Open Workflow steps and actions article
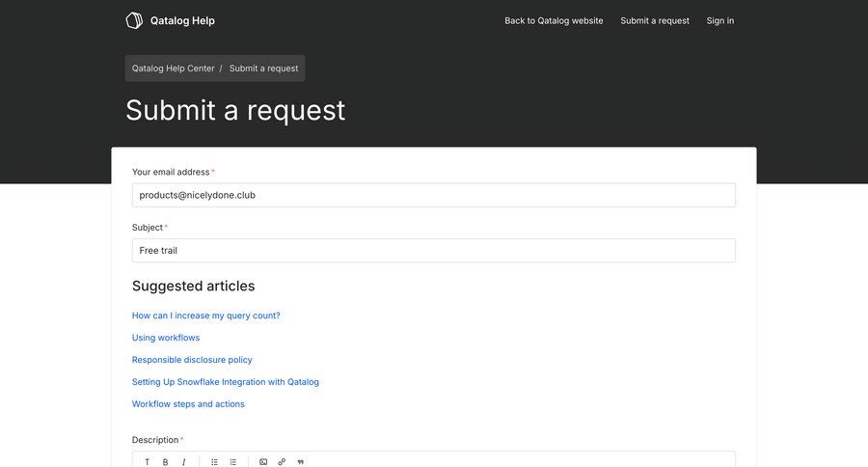This screenshot has height=467, width=868. pos(188,404)
